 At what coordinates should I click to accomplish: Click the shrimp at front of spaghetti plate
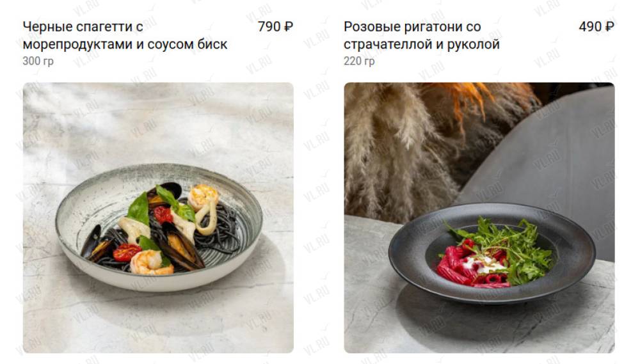[x=150, y=262]
